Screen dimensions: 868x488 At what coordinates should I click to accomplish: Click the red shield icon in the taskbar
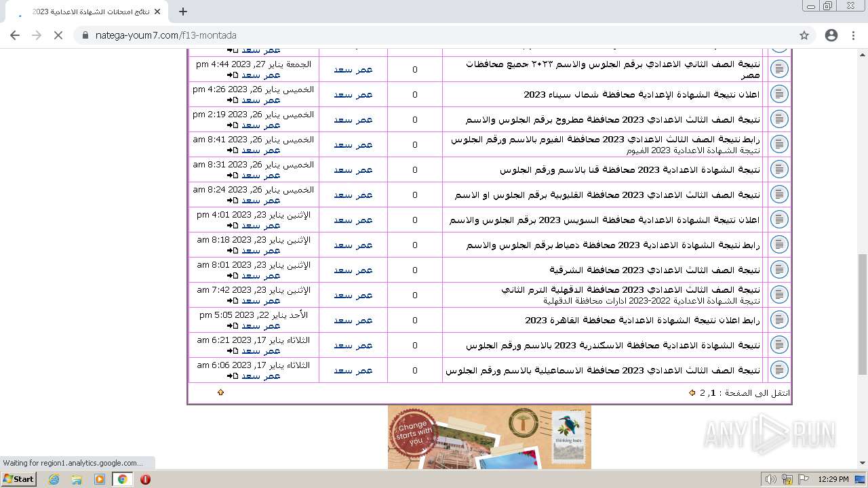[x=145, y=479]
